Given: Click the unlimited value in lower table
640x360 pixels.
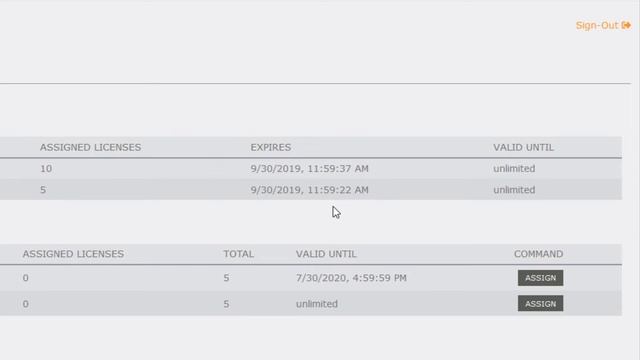Looking at the screenshot, I should pos(317,304).
